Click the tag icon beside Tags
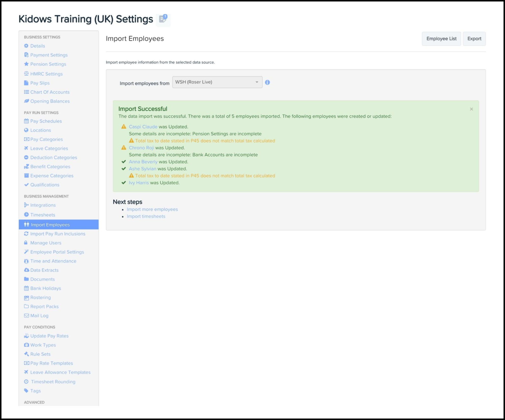 click(26, 391)
